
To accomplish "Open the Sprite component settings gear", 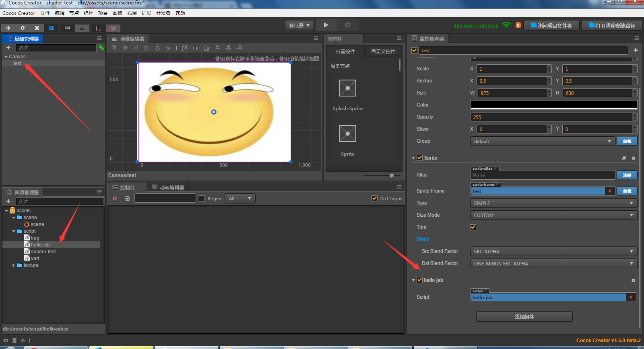I will coord(633,158).
